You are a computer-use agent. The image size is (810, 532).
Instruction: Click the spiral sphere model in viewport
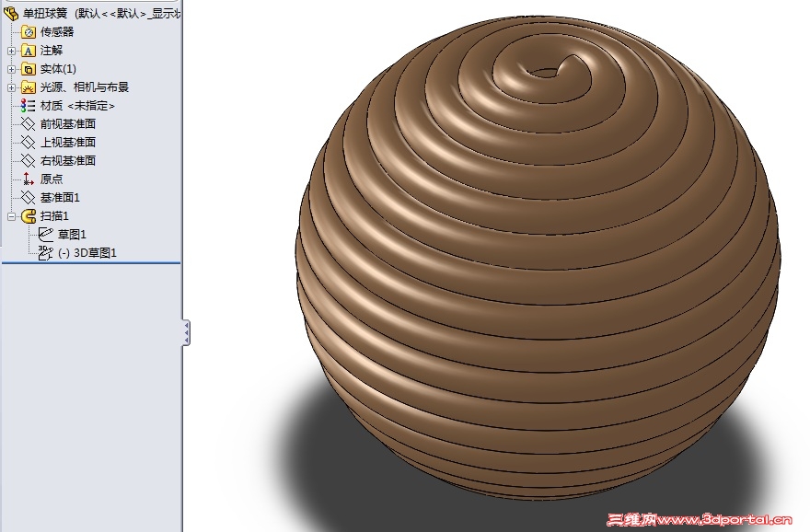click(x=538, y=259)
